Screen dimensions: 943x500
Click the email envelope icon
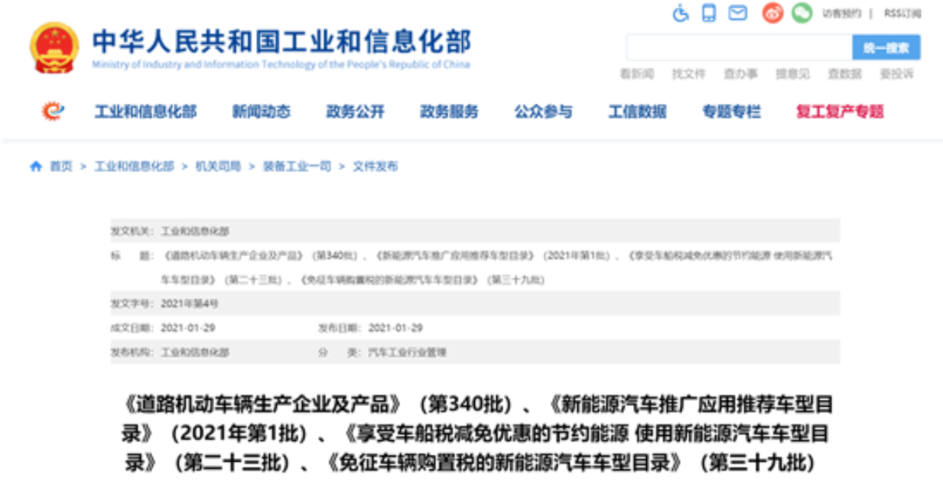click(x=737, y=13)
